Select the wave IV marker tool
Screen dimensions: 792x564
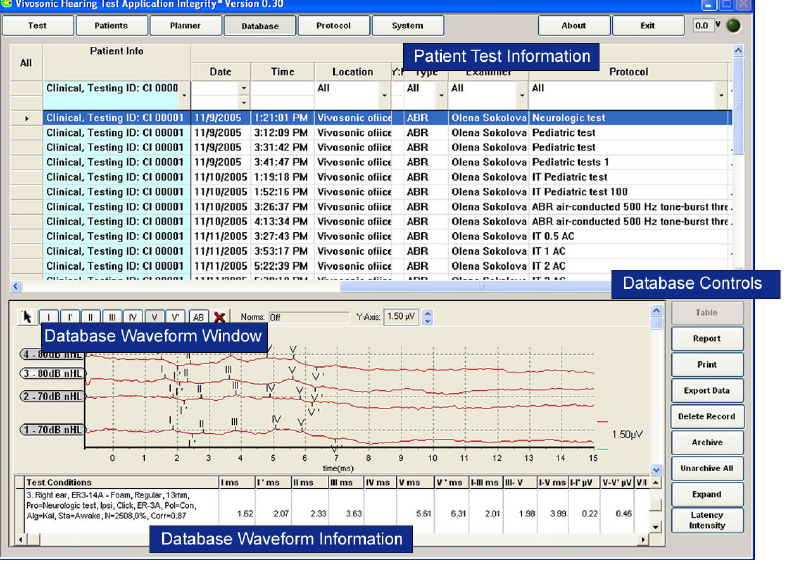[133, 317]
